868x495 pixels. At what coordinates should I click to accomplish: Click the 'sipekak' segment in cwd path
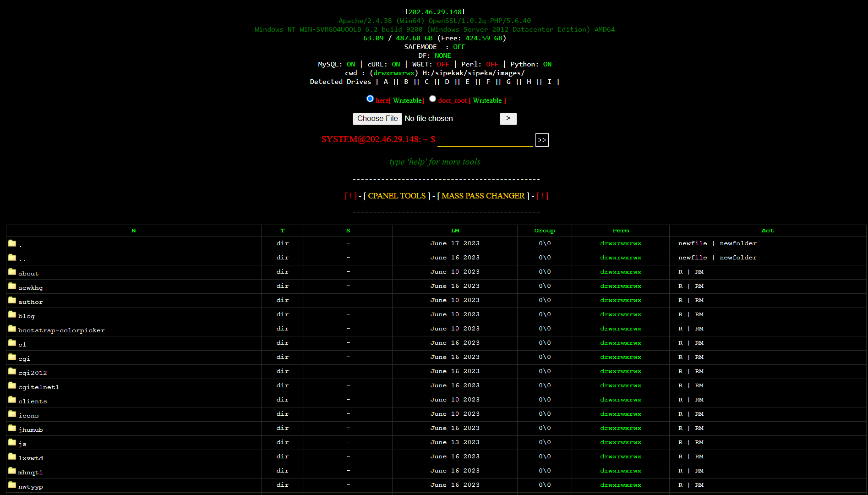pos(449,73)
